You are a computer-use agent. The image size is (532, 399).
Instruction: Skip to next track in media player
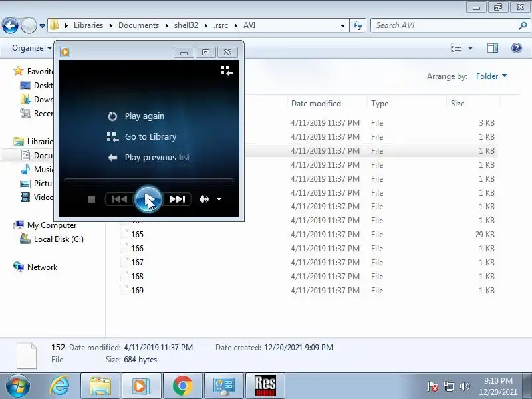coord(177,199)
